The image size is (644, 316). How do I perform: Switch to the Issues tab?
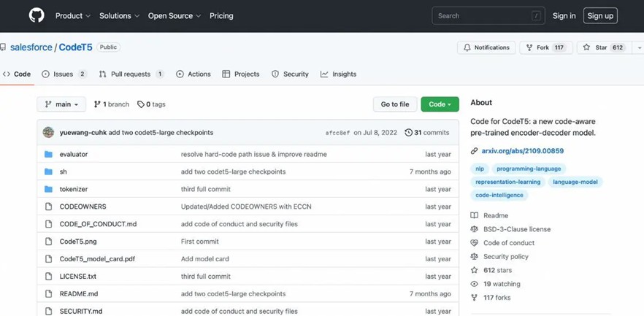click(65, 74)
